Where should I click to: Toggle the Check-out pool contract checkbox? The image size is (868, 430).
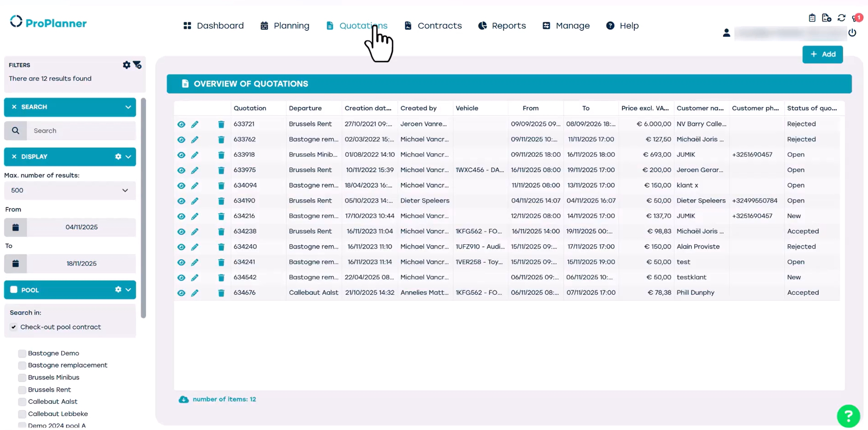(x=14, y=327)
